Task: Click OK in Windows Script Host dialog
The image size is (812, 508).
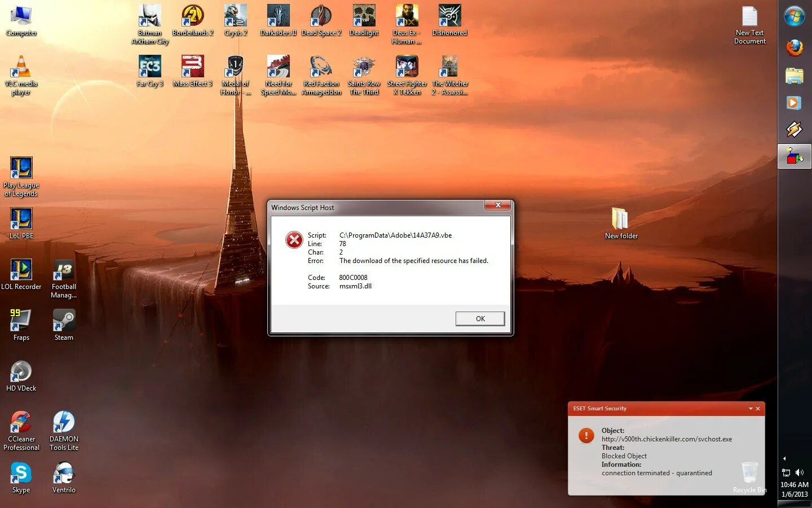Action: pyautogui.click(x=480, y=319)
